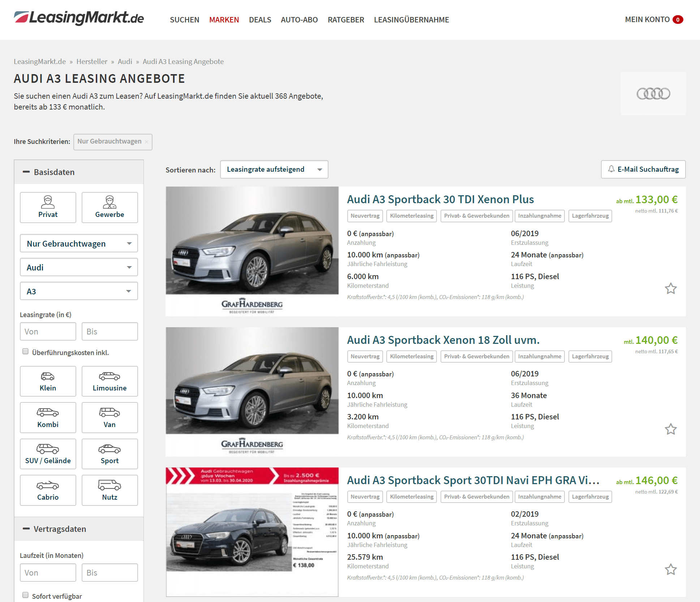This screenshot has height=602, width=700.
Task: Open the Mein Konto counter badge
Action: pyautogui.click(x=678, y=20)
